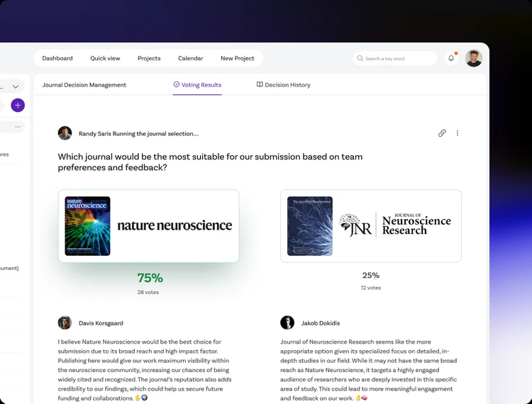The width and height of the screenshot is (532, 404).
Task: Click the 25% result value
Action: click(370, 275)
